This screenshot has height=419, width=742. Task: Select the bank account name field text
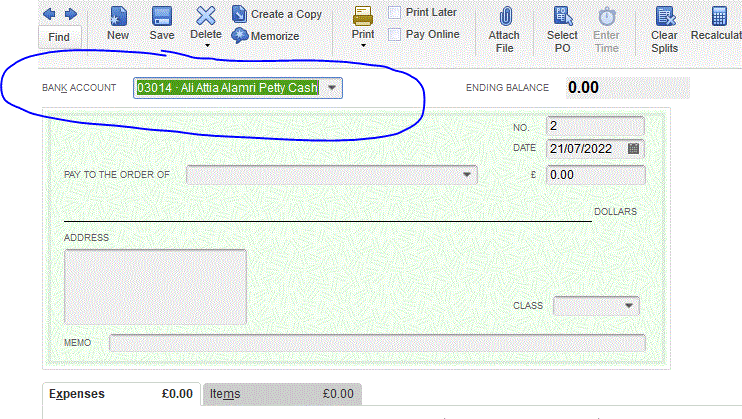[227, 88]
